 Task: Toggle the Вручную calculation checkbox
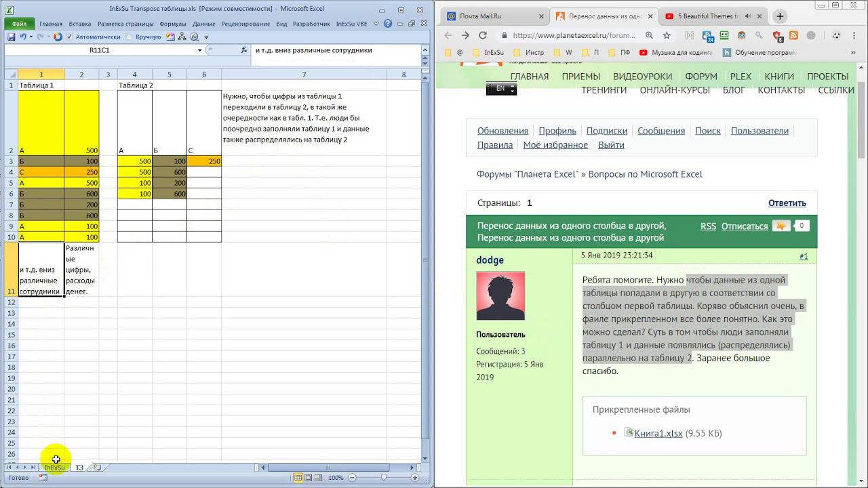[x=130, y=37]
